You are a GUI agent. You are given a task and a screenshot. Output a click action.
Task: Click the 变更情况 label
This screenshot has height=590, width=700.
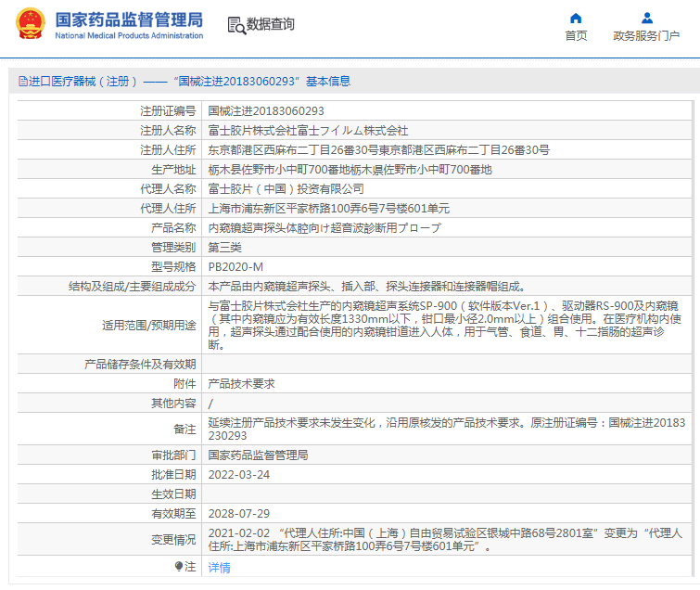[173, 540]
